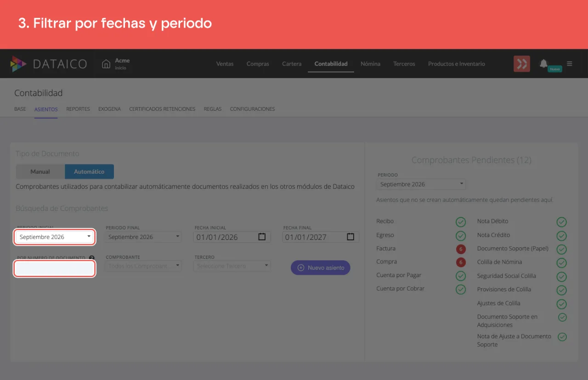This screenshot has height=380, width=588.
Task: Open Periodo dropdown in Comprobantes Pendientes
Action: (x=422, y=184)
